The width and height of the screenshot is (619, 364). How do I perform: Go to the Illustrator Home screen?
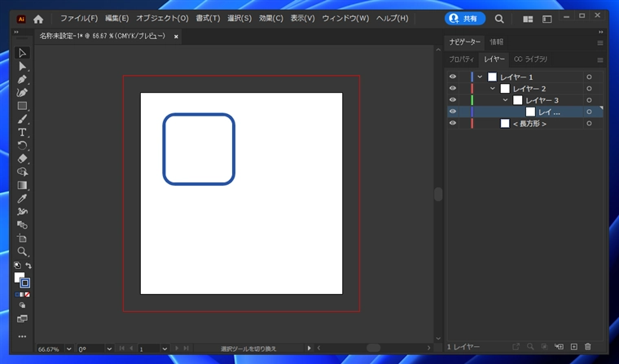[x=38, y=19]
